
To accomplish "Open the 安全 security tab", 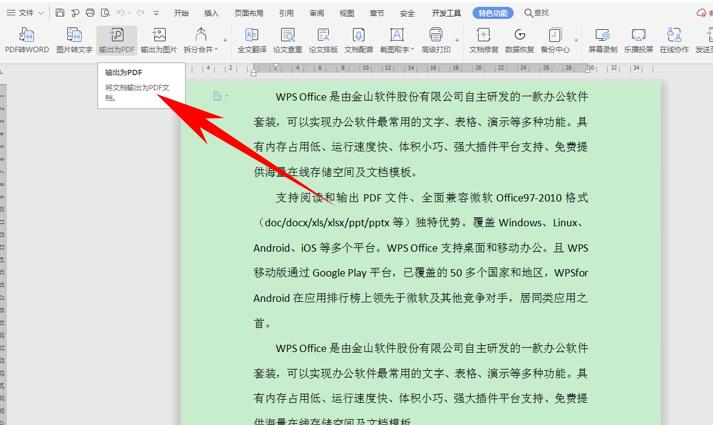I will click(407, 13).
